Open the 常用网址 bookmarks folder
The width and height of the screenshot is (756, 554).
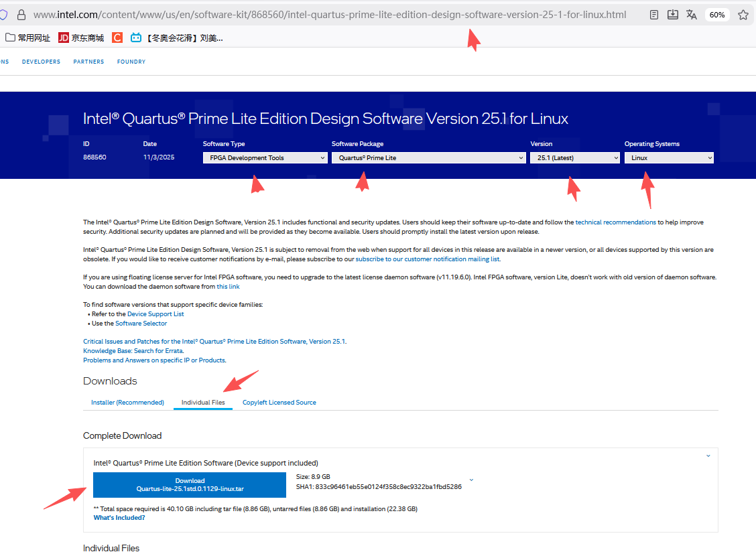click(x=28, y=38)
